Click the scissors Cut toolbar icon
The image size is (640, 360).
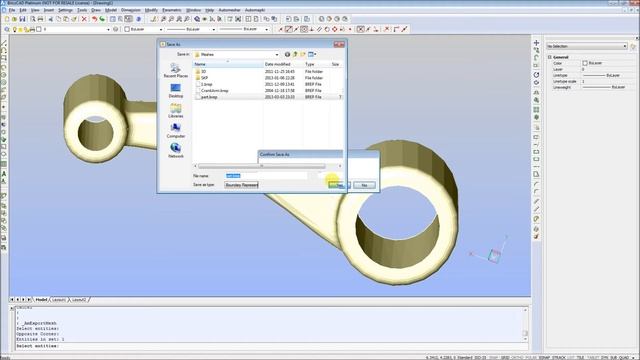pyautogui.click(x=51, y=19)
